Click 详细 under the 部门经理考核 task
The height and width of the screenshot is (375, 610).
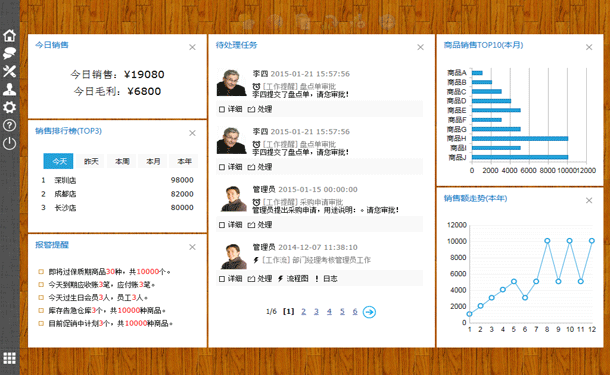point(231,279)
